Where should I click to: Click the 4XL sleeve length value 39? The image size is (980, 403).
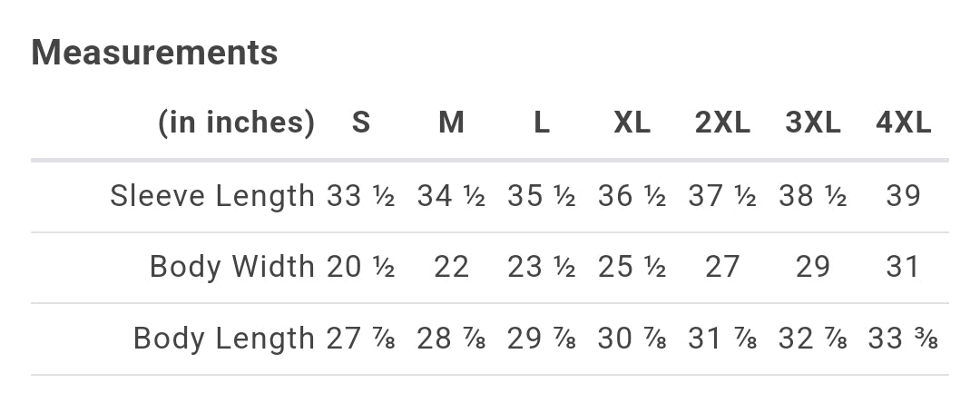click(903, 195)
